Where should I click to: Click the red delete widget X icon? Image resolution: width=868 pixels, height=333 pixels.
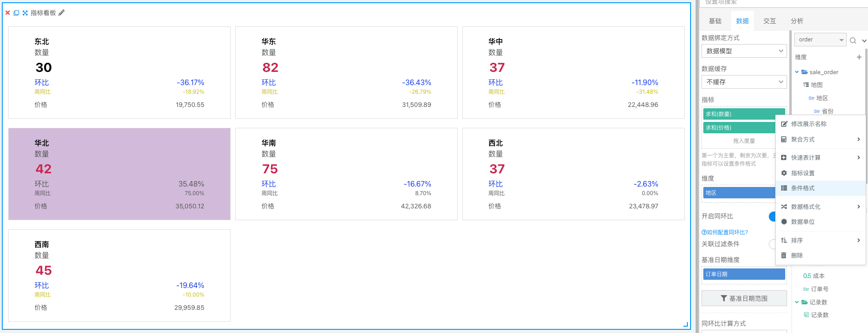[8, 13]
